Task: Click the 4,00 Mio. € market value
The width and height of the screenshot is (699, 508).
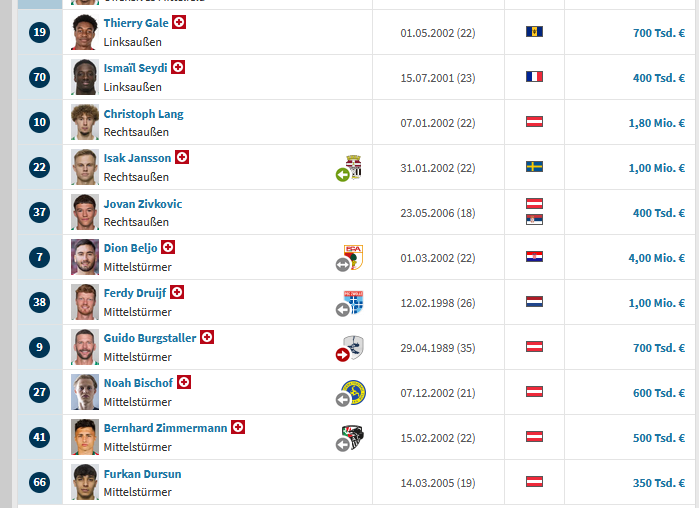Action: (656, 258)
